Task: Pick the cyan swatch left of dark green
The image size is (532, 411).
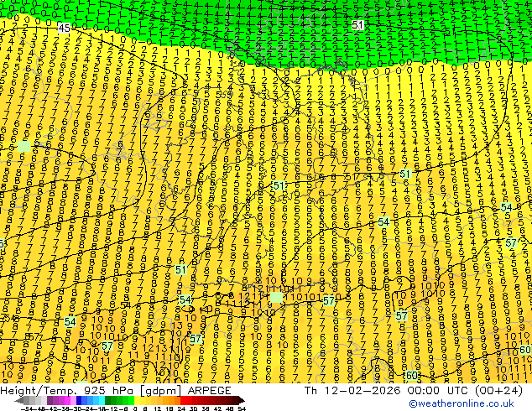Action: tap(102, 400)
